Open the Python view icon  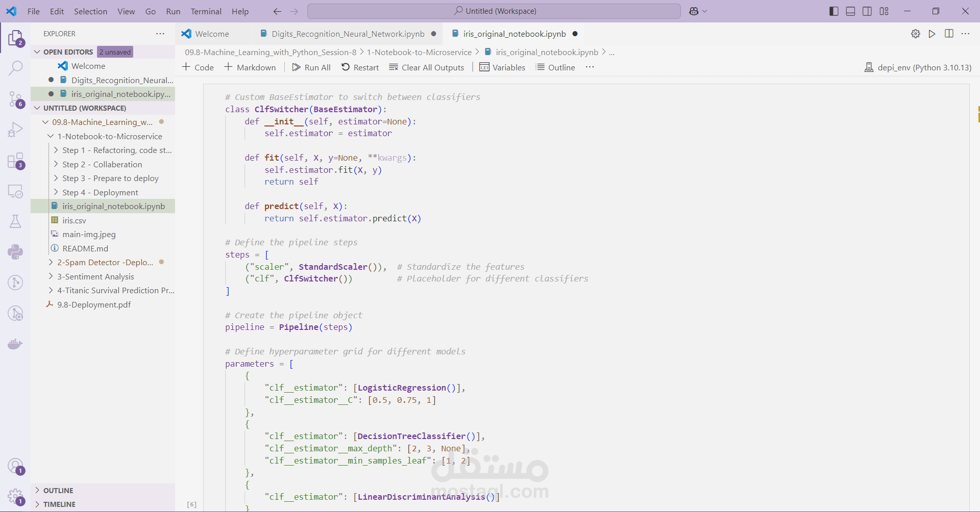15,252
